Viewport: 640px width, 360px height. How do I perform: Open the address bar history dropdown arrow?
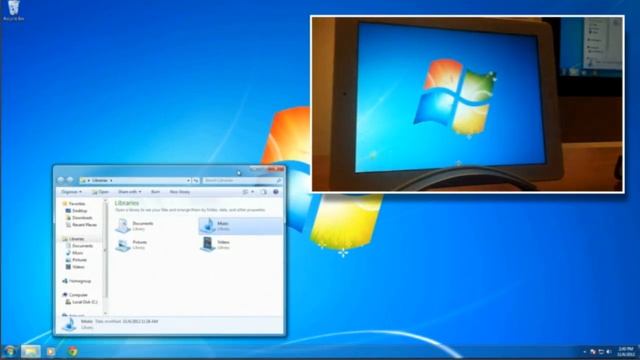(188, 180)
